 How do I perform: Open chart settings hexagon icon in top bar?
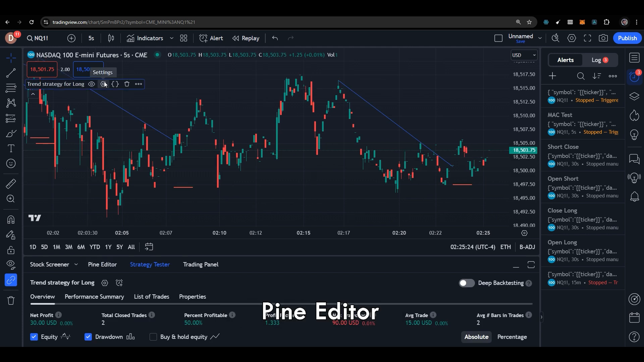572,38
